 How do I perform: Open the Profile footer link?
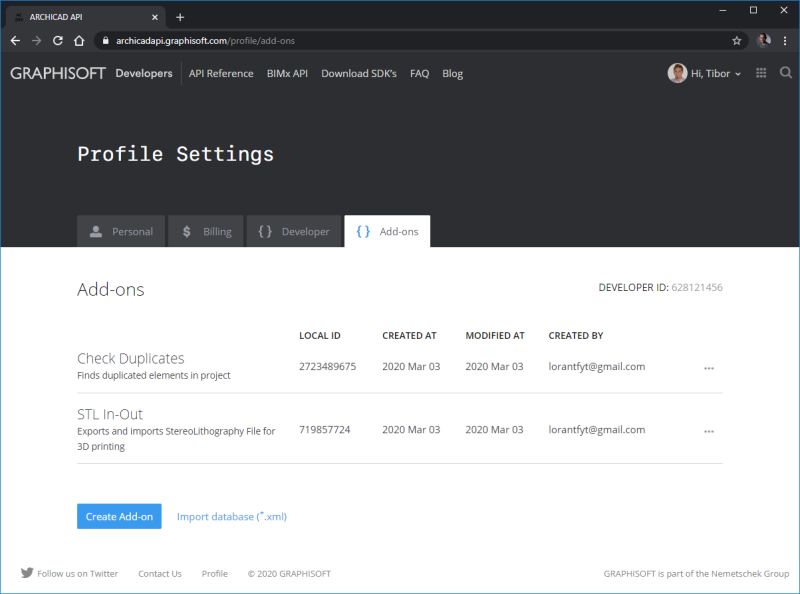coord(214,574)
